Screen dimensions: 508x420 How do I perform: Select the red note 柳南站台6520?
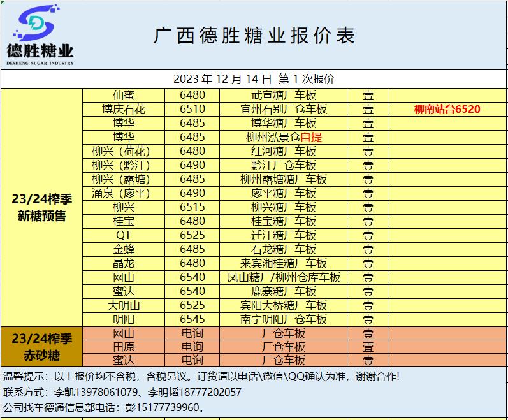click(x=447, y=109)
